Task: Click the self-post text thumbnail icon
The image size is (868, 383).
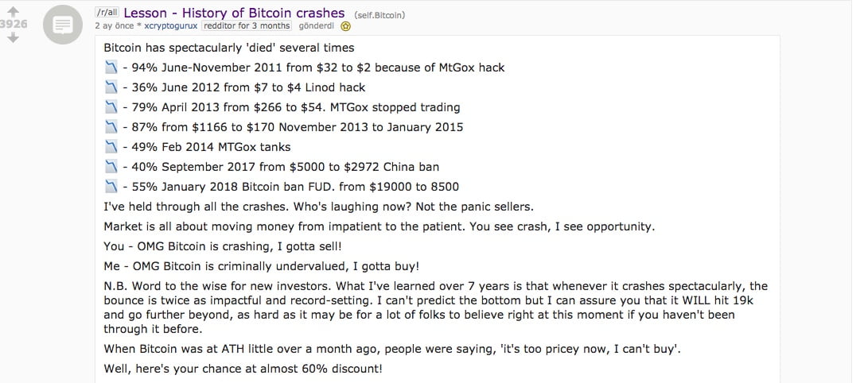Action: (63, 25)
